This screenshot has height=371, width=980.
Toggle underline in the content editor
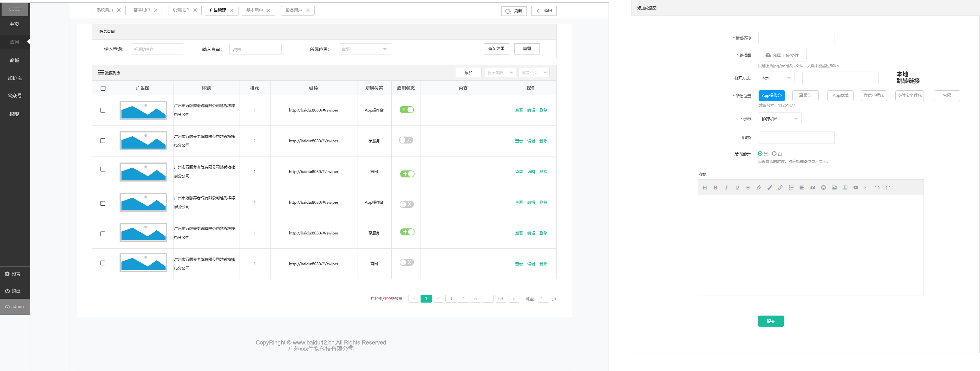coord(737,187)
